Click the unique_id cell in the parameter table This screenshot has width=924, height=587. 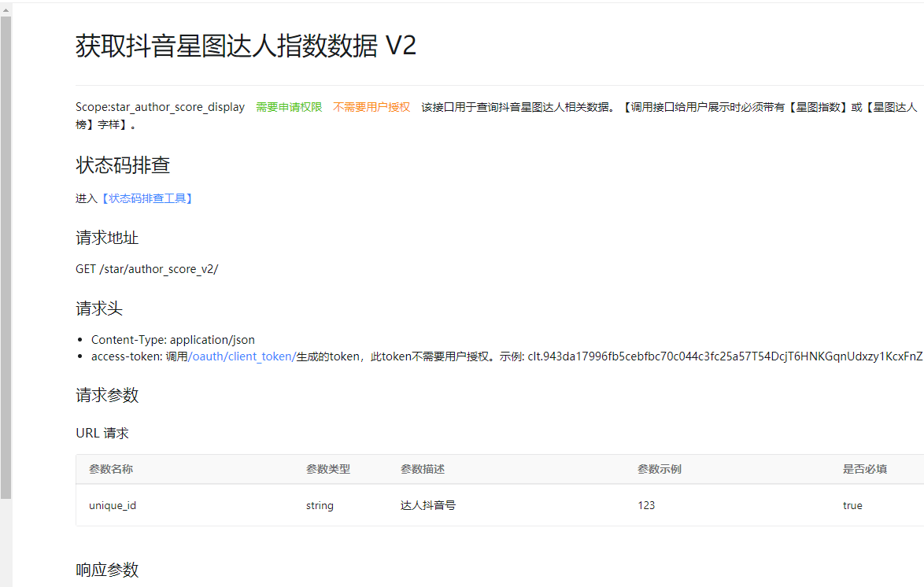click(113, 505)
